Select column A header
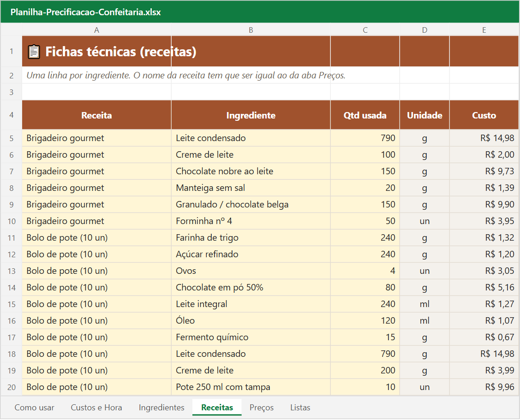Viewport: 520px width, 420px height. coord(96,30)
